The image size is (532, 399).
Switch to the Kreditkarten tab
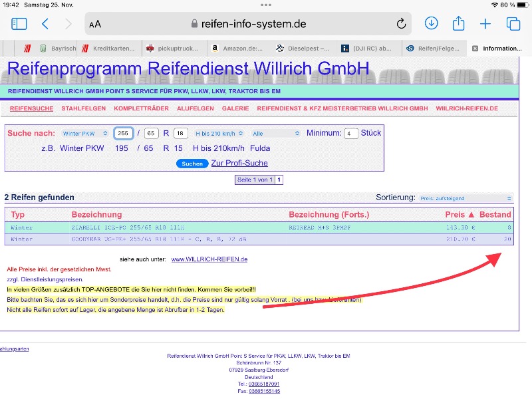coord(108,49)
